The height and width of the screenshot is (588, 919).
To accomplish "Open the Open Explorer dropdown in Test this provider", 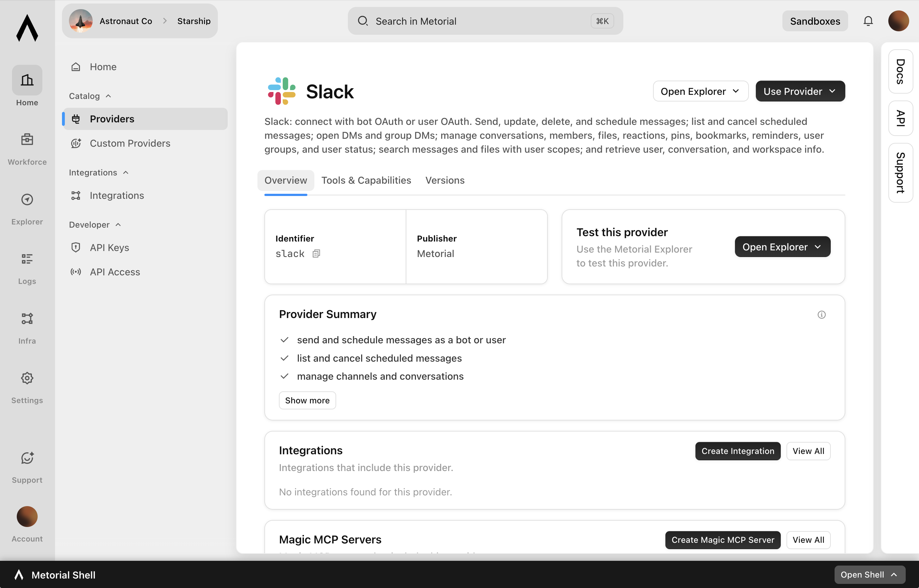I will 782,247.
